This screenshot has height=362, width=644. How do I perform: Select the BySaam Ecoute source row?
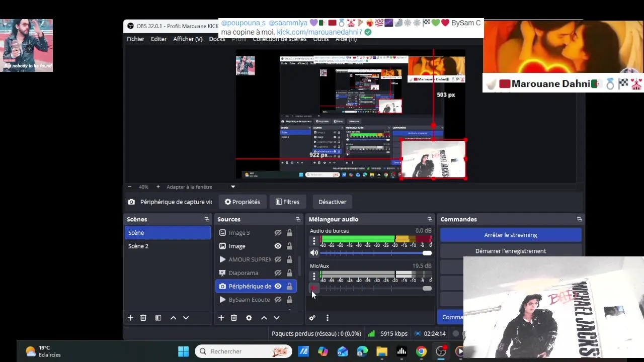tap(256, 300)
